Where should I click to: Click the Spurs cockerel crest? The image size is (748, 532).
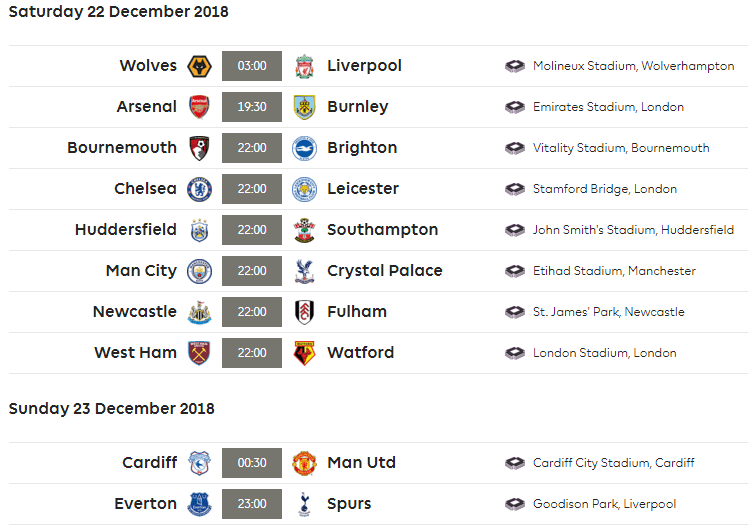304,504
